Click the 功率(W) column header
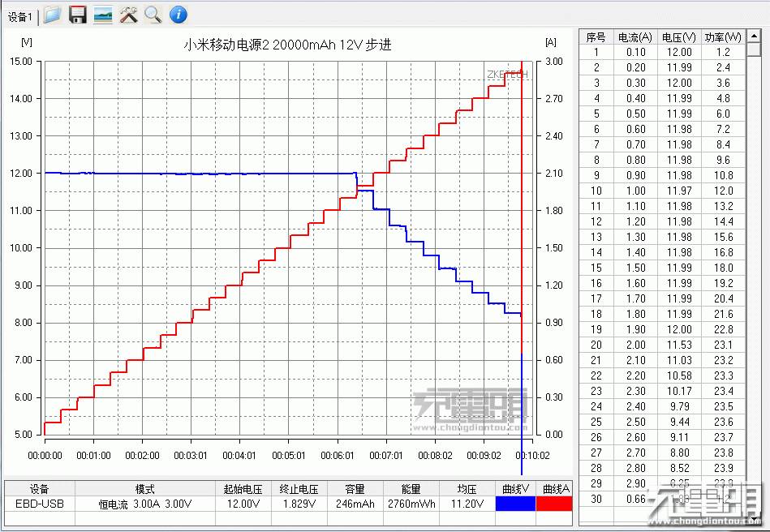Screen dimensions: 770x532 pyautogui.click(x=723, y=37)
